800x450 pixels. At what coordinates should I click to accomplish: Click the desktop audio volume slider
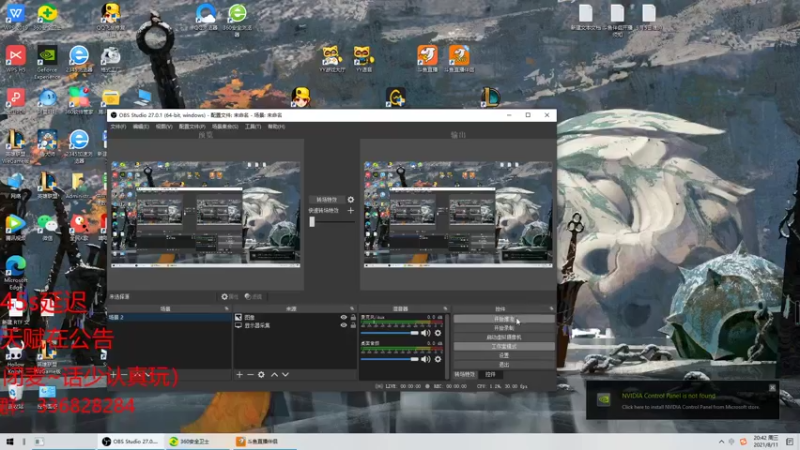(390, 359)
